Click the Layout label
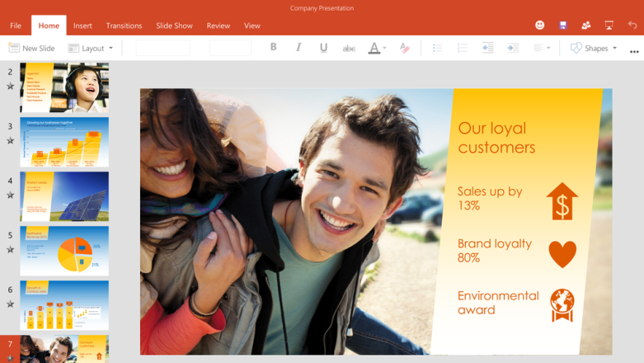644x363 pixels. coord(93,48)
